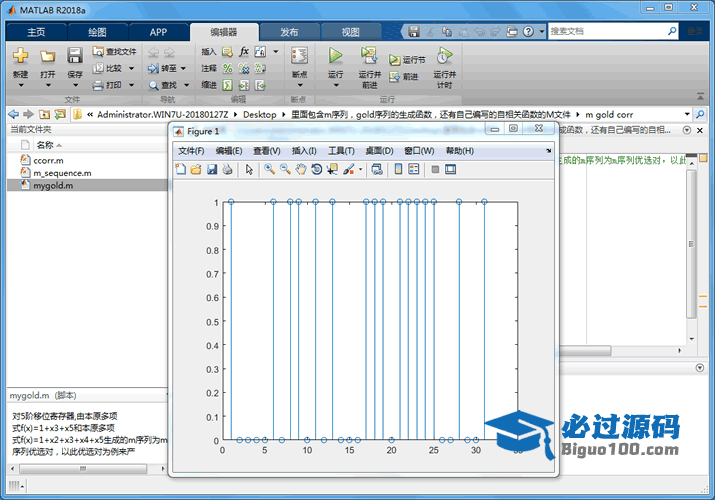Click the green Run (运行) button
The height and width of the screenshot is (500, 715).
coord(335,58)
